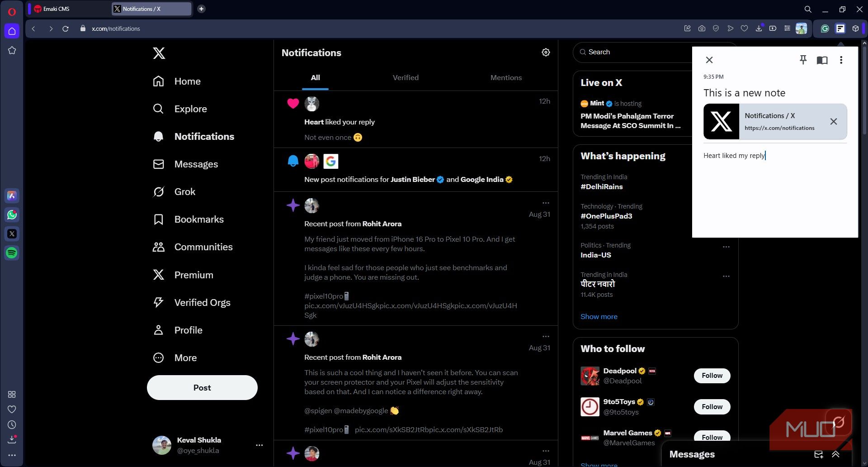Open note options three-dot menu
This screenshot has height=467, width=868.
[841, 60]
